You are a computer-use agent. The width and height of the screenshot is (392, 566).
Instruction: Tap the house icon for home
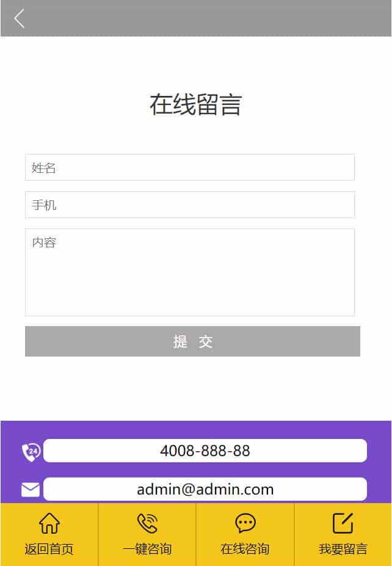point(49,523)
